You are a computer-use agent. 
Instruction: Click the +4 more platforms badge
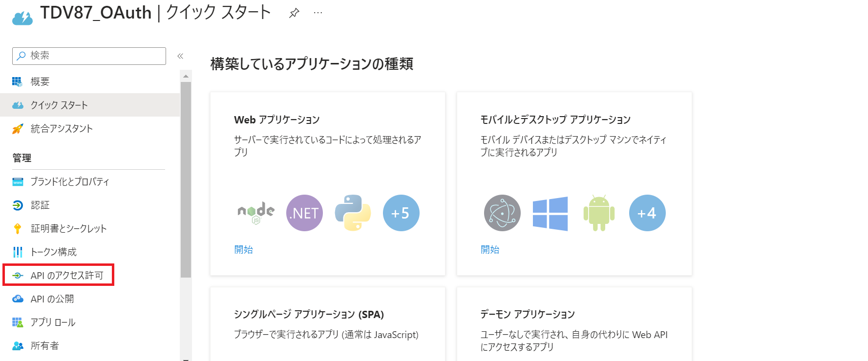pyautogui.click(x=647, y=213)
